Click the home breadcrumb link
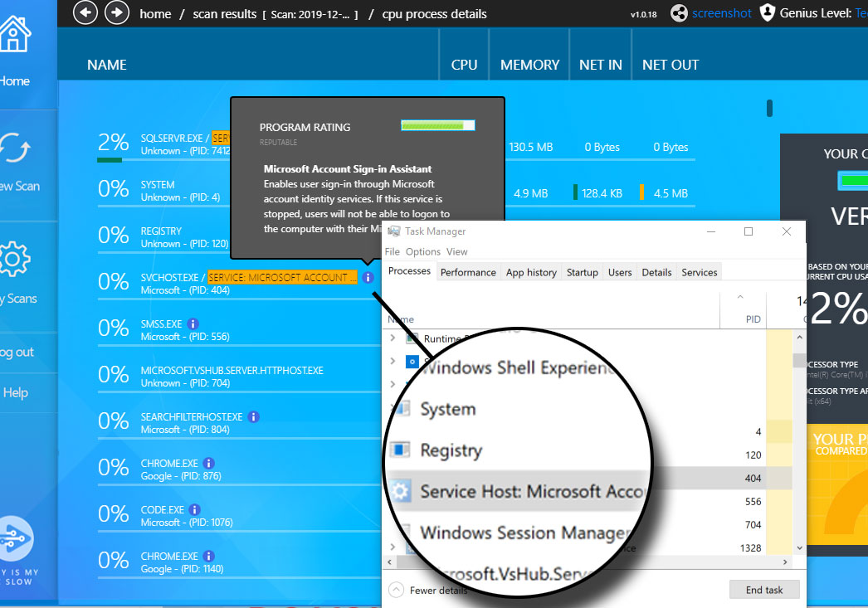Viewport: 868px width, 608px height. (x=155, y=14)
